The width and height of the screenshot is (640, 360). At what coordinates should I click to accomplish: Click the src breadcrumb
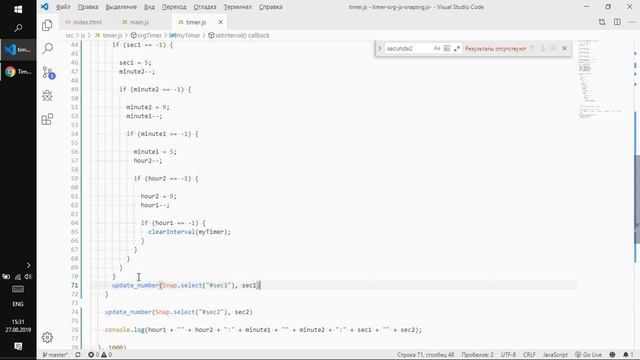[69, 36]
